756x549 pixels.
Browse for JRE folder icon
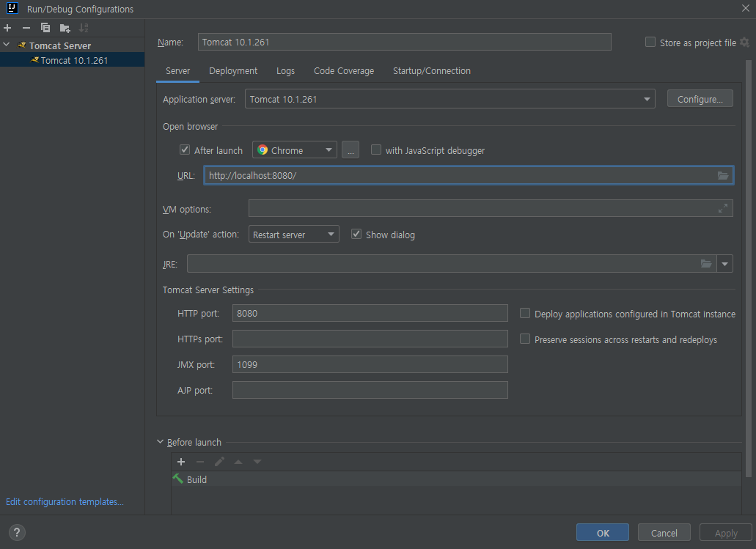[x=706, y=264]
